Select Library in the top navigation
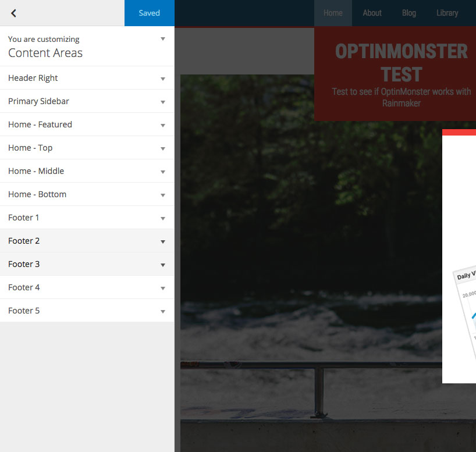 pos(447,13)
